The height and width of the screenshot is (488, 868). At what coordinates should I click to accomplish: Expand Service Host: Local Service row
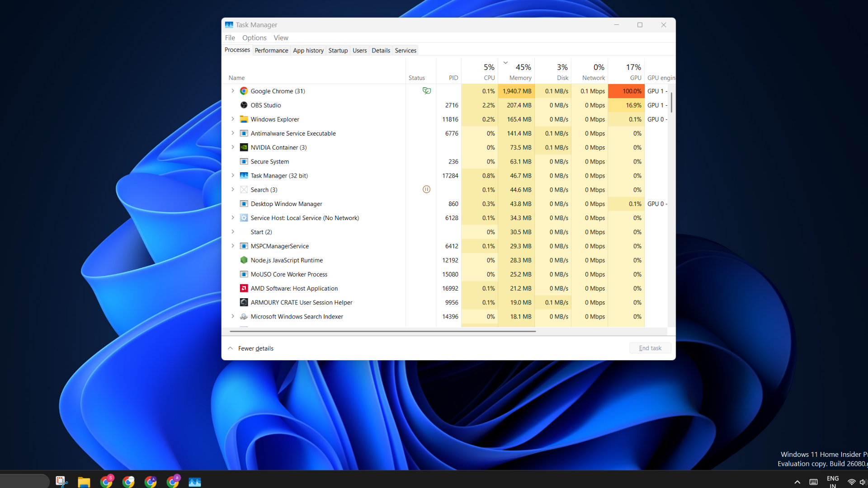pos(233,217)
